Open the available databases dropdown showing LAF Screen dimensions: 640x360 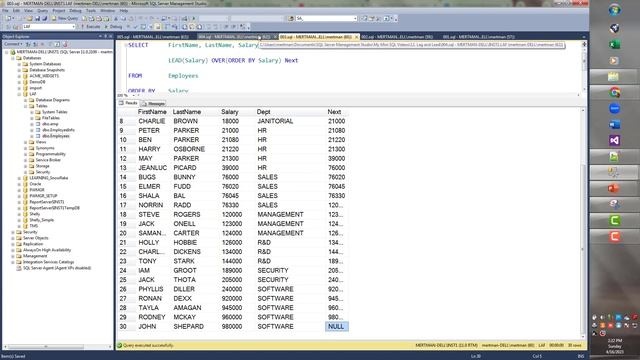[49, 27]
